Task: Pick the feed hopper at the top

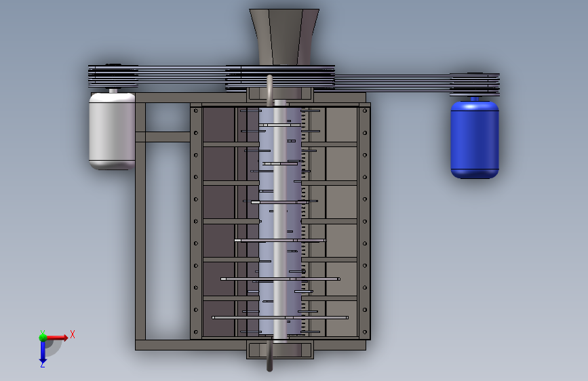Action: coord(284,37)
